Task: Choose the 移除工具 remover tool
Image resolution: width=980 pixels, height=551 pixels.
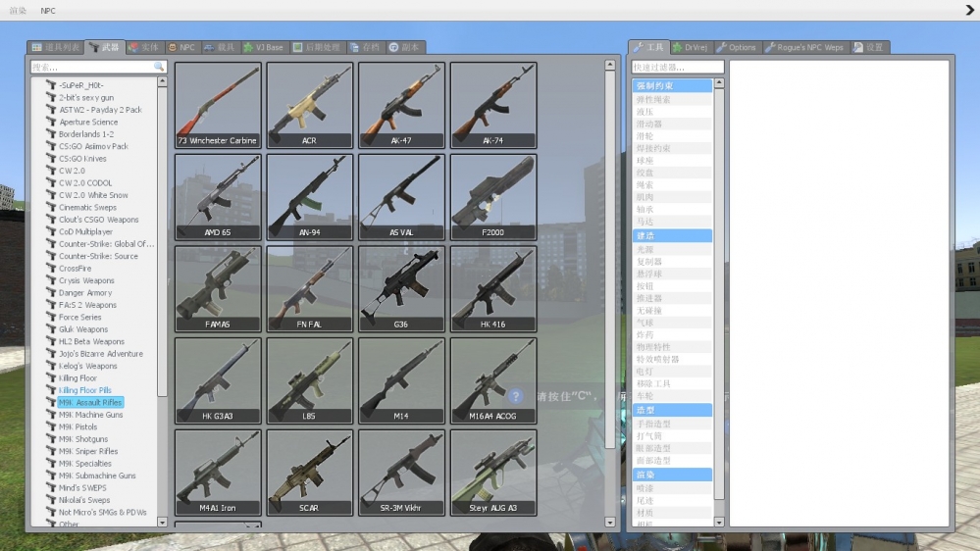Action: tap(672, 383)
